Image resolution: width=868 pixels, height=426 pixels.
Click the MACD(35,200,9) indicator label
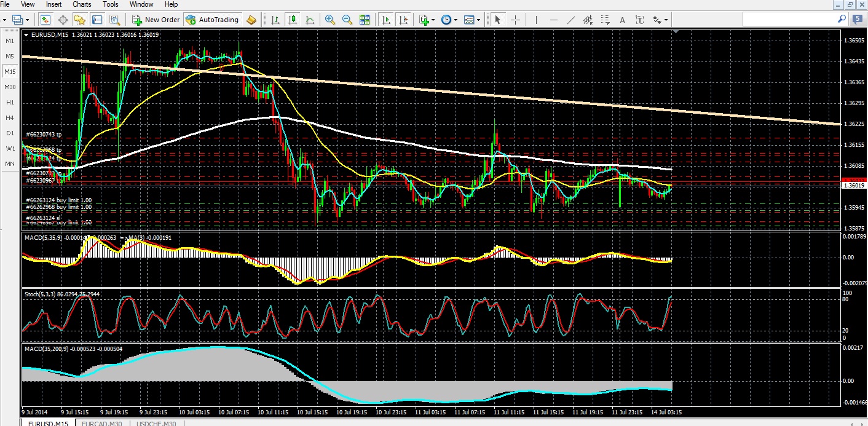(x=45, y=349)
